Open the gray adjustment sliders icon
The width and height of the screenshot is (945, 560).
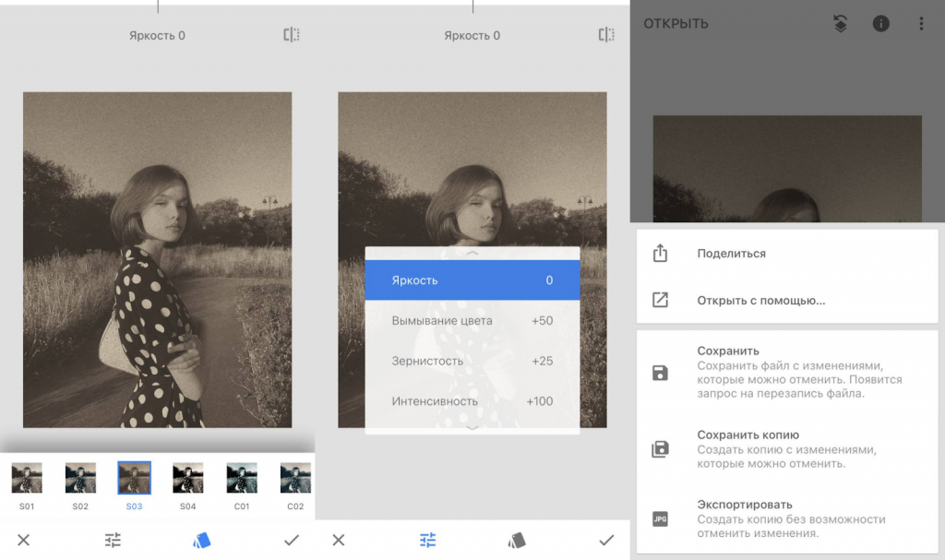tap(113, 541)
